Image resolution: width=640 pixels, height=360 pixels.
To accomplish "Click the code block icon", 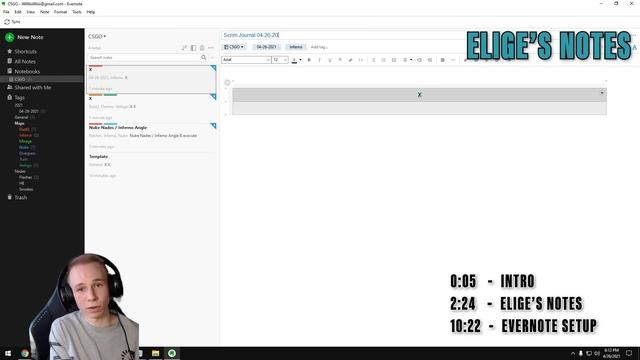I will coord(361,60).
